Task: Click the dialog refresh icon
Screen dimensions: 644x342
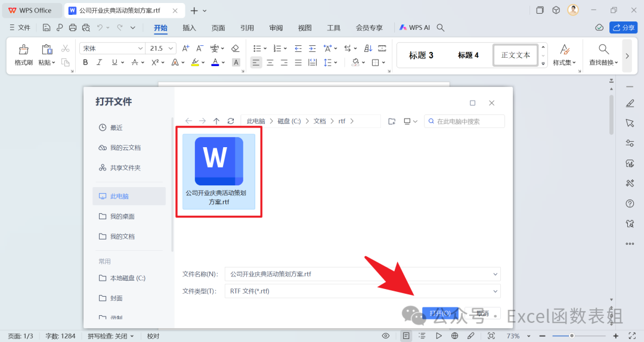Action: point(231,121)
